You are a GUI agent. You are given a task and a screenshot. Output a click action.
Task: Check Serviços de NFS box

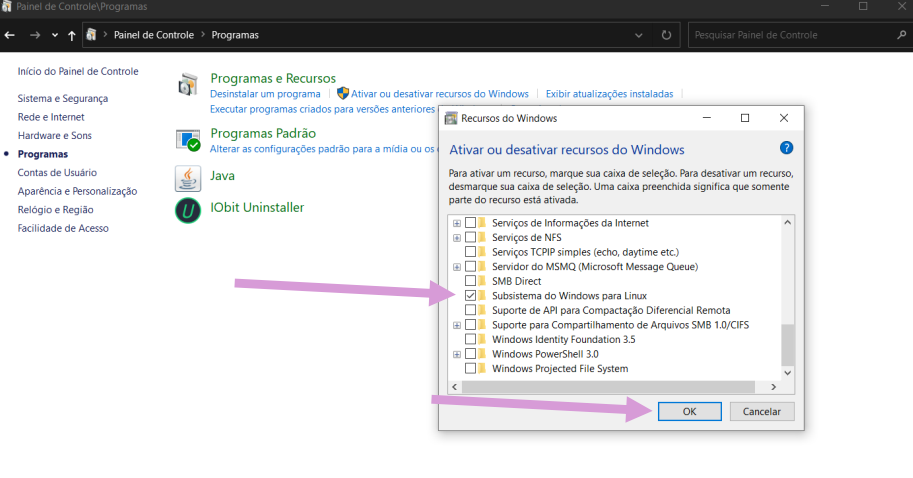(x=470, y=237)
